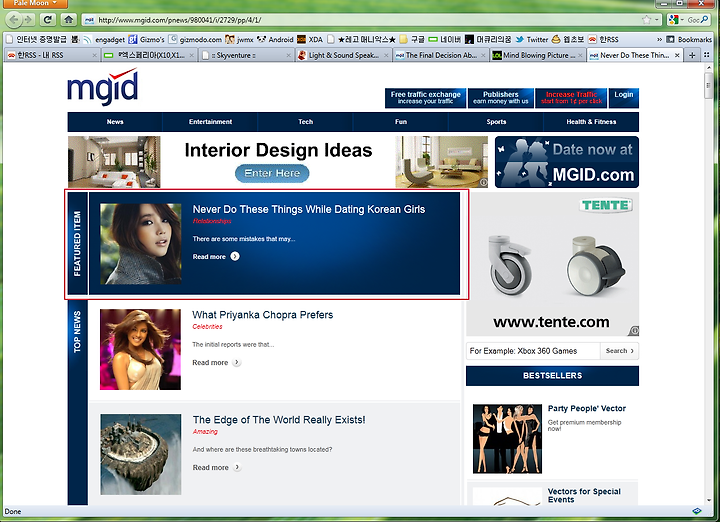
Task: Click the page vertical scrollbar thumb
Action: tap(709, 85)
